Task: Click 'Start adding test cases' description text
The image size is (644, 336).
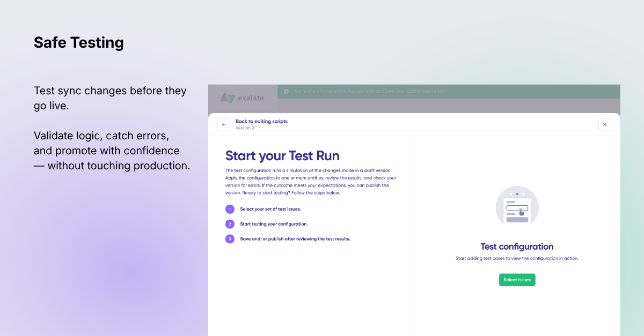Action: click(517, 258)
